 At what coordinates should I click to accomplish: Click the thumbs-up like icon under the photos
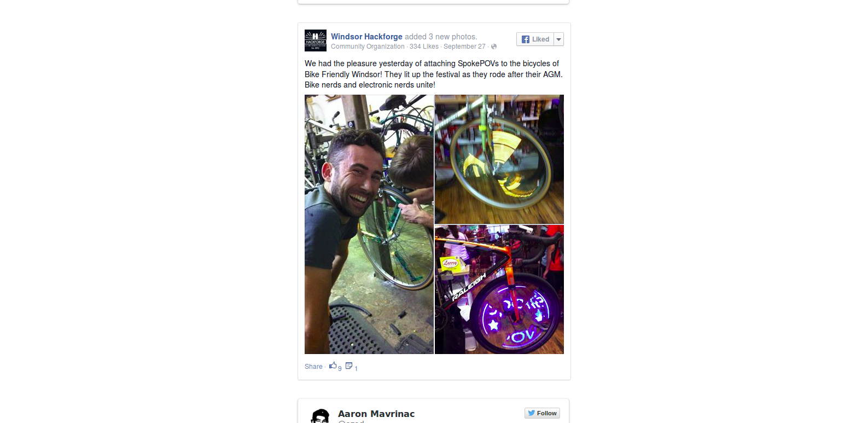click(x=333, y=366)
